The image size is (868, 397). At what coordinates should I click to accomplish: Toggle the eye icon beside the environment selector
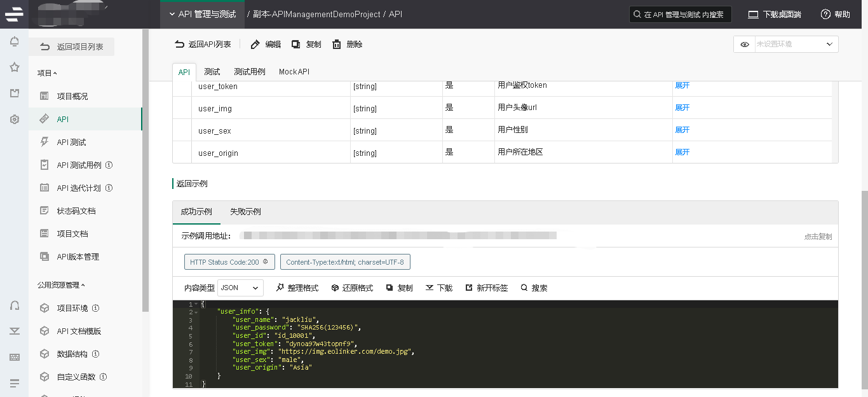pos(744,45)
